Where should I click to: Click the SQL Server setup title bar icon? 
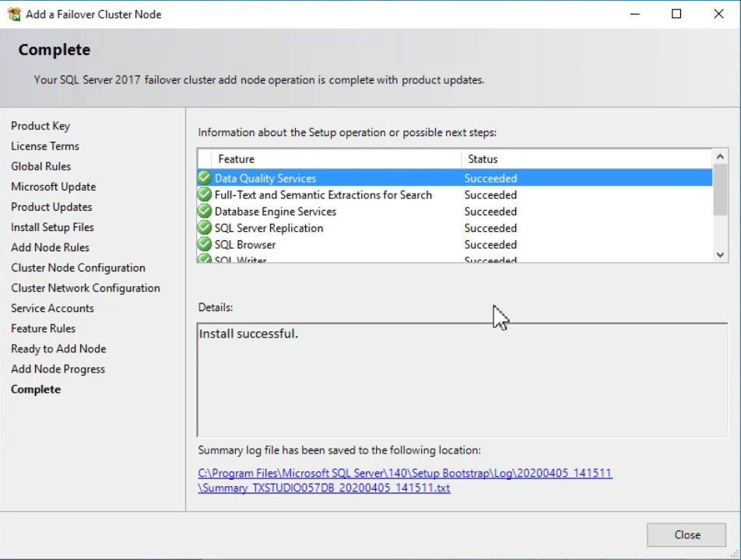click(14, 14)
